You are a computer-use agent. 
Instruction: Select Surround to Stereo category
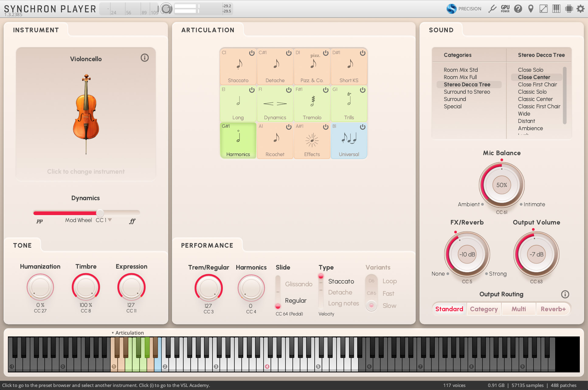pyautogui.click(x=467, y=92)
